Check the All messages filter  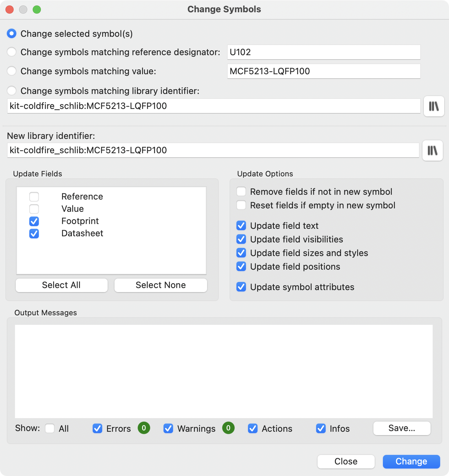pyautogui.click(x=50, y=428)
